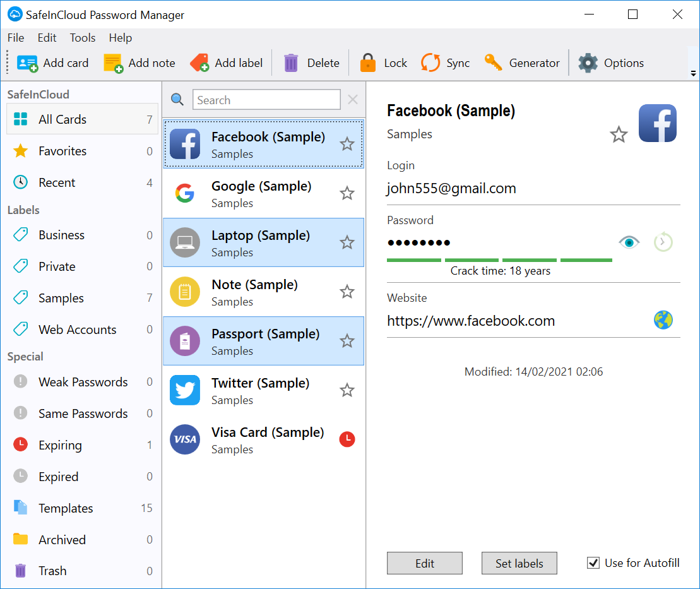
Task: Favorite the Passport (Sample) card star
Action: tap(347, 341)
